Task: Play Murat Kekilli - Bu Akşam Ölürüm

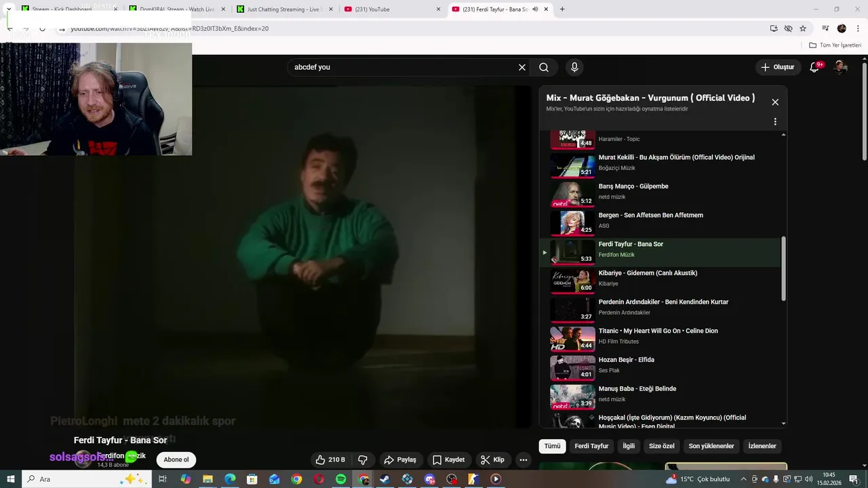Action: [x=661, y=165]
